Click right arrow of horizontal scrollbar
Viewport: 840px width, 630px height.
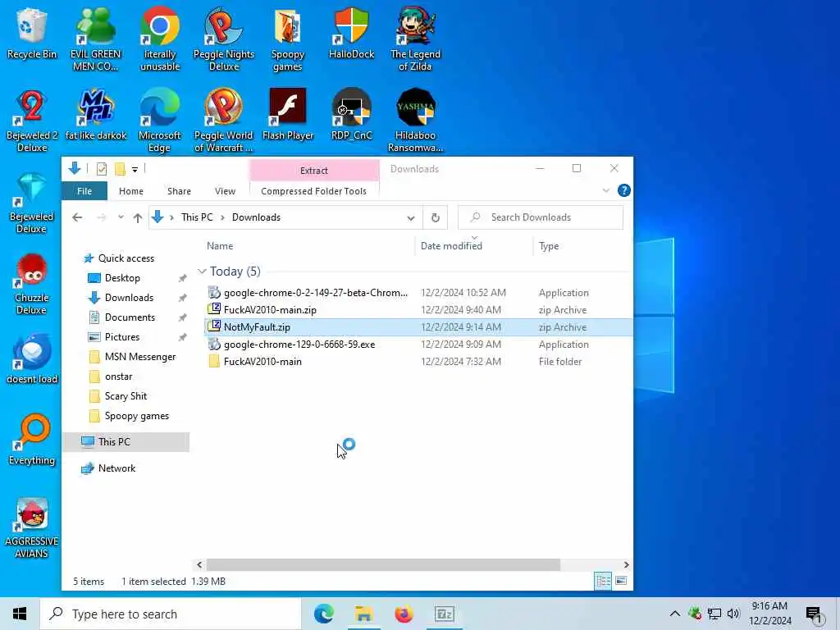pos(626,564)
